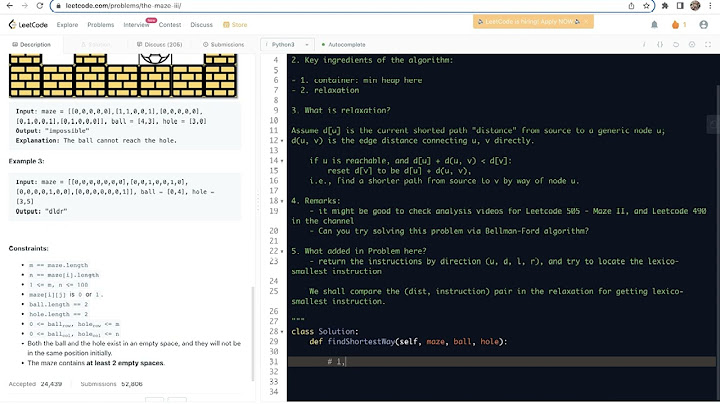This screenshot has height=404, width=720.
Task: Go back using browser back arrow
Action: [x=10, y=6]
